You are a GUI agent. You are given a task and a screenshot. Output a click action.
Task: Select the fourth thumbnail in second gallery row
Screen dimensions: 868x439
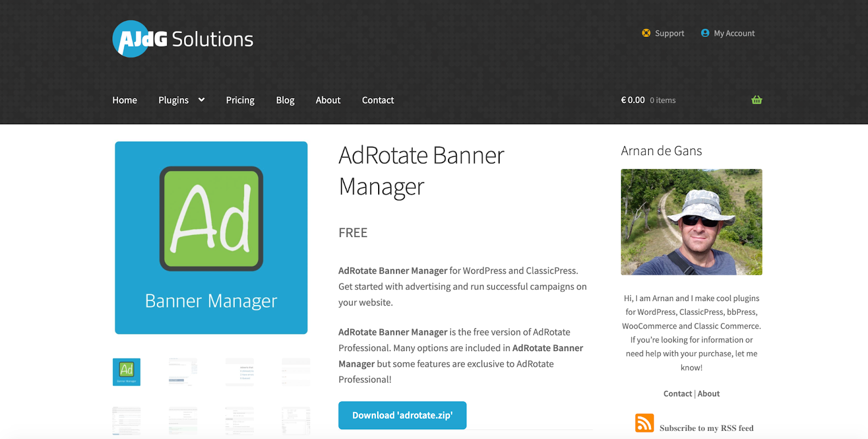click(x=296, y=421)
